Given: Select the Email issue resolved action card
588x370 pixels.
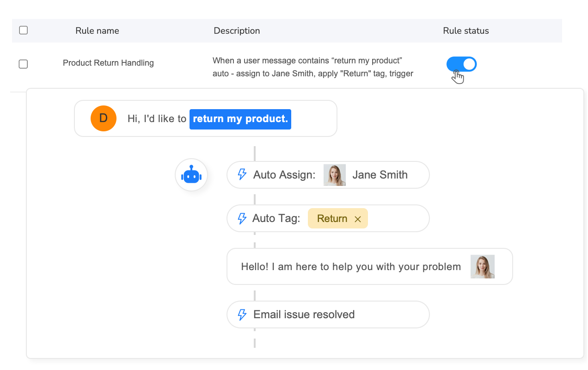Looking at the screenshot, I should (x=328, y=314).
